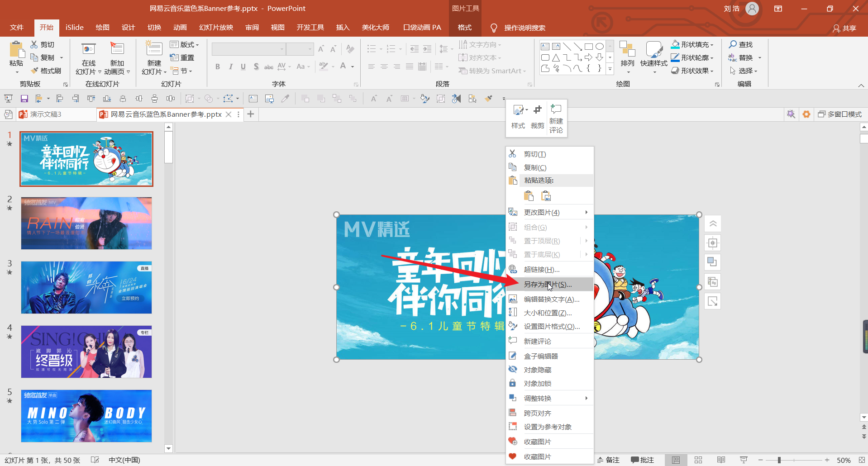Click the zoom out minus button
Screen dimensions: 868x466
tap(760, 460)
